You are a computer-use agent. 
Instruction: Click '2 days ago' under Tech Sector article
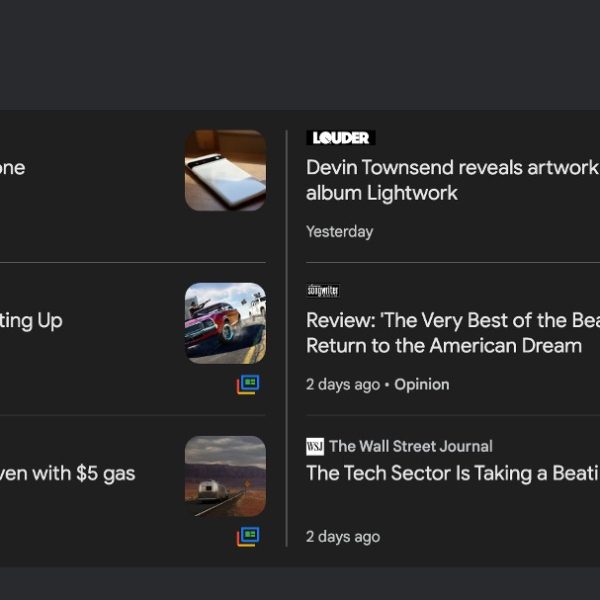tap(343, 537)
